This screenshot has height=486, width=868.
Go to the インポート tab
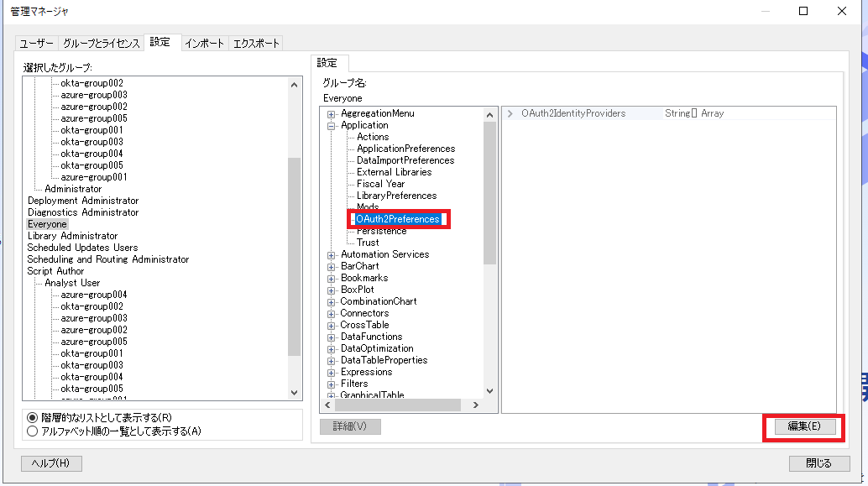(x=205, y=43)
